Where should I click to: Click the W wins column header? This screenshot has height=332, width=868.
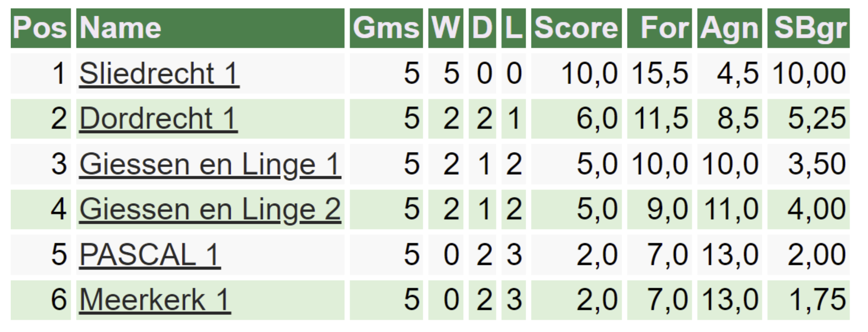446,28
